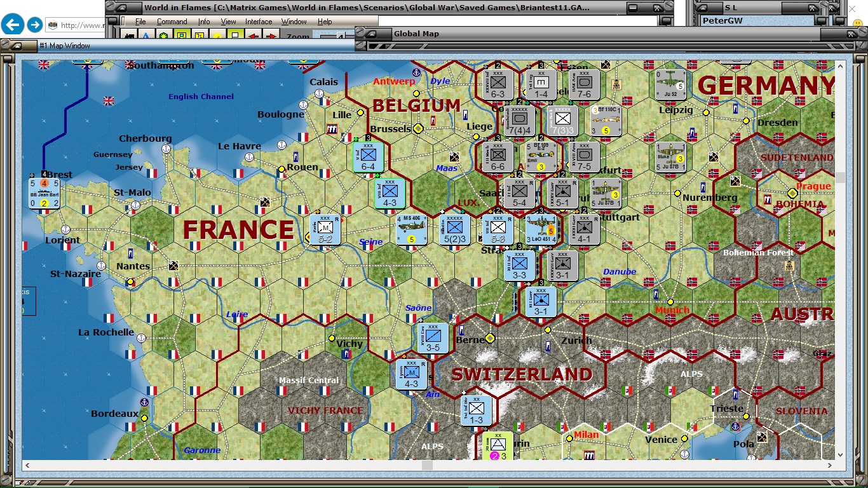Click the Bordeaux port anchor icon
Viewport: 868px width, 488px height.
[144, 402]
